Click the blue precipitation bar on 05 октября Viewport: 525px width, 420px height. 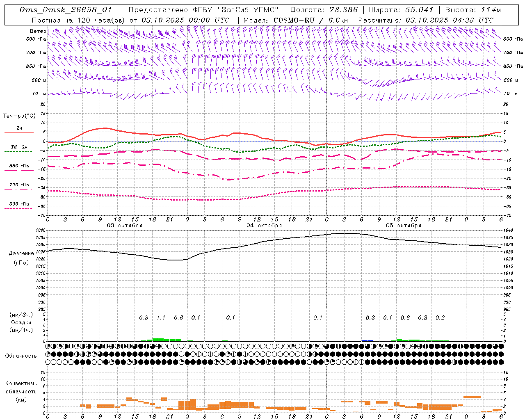pos(367,340)
